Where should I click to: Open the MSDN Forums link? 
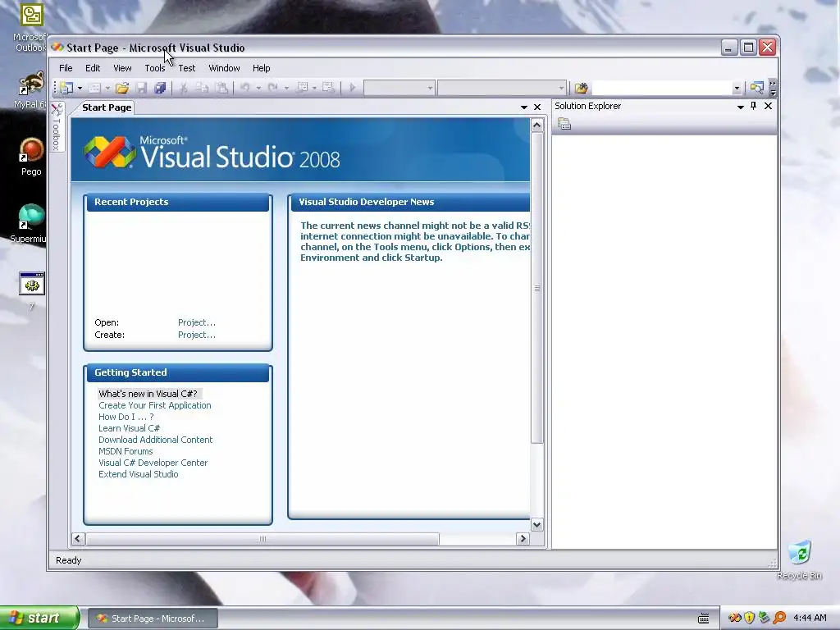tap(126, 452)
